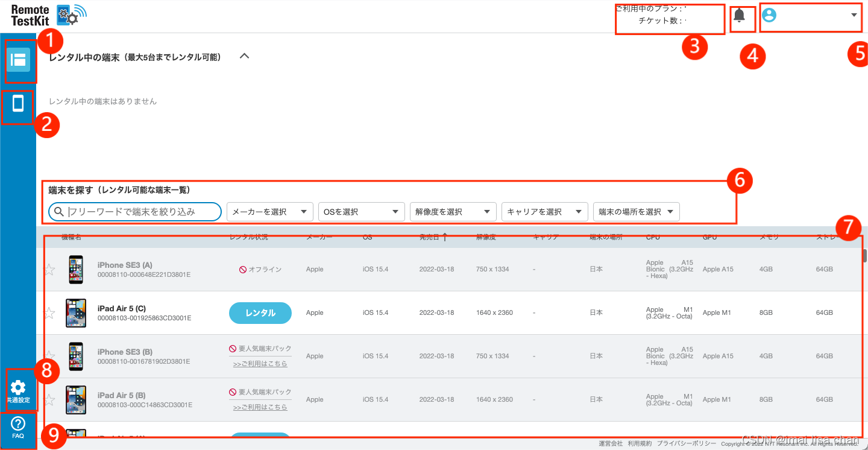Rent iPad Air 5 (C) with レンタル button

click(x=260, y=313)
